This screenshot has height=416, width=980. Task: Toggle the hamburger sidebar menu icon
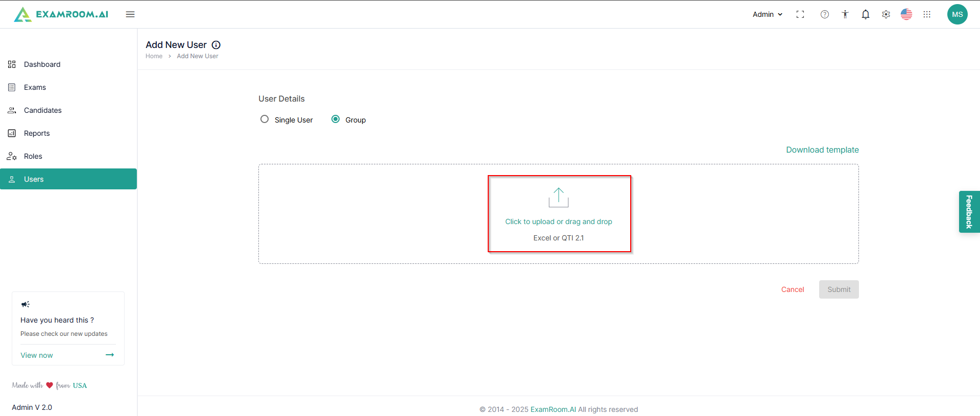pos(130,14)
